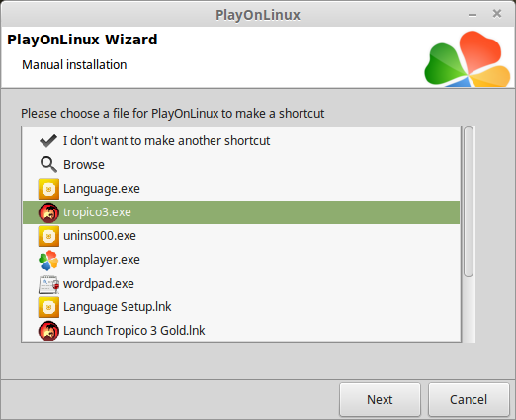Select the highlighted tropico3.exe row

point(241,212)
